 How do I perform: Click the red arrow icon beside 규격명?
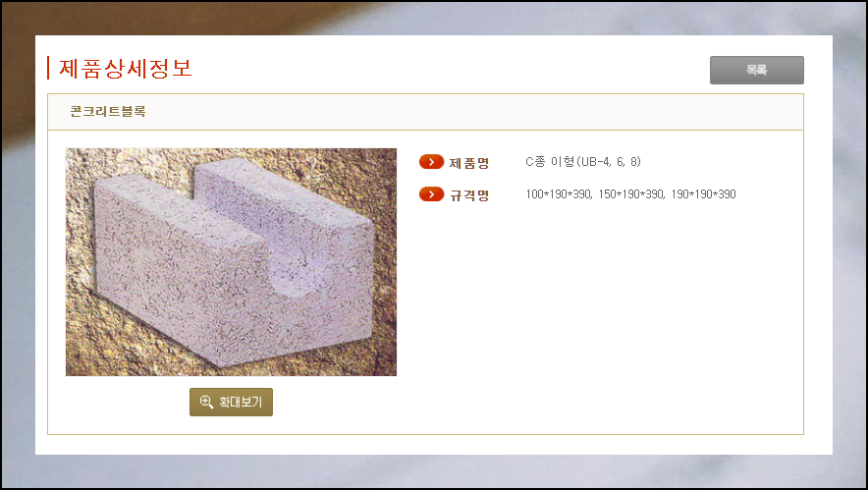pos(432,194)
